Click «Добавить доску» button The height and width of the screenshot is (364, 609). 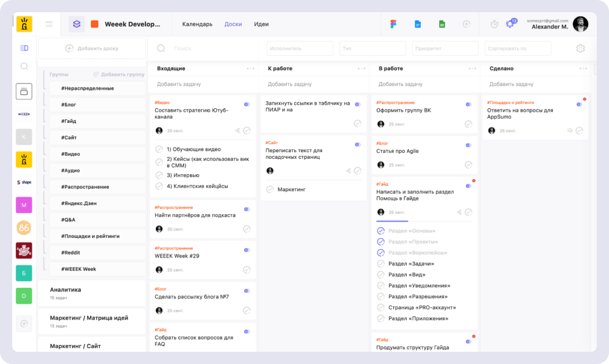point(91,49)
